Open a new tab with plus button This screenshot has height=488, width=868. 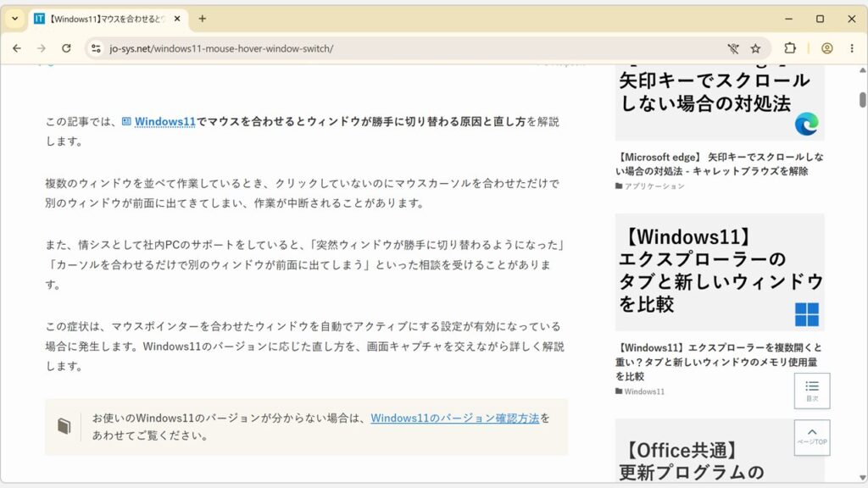tap(203, 19)
